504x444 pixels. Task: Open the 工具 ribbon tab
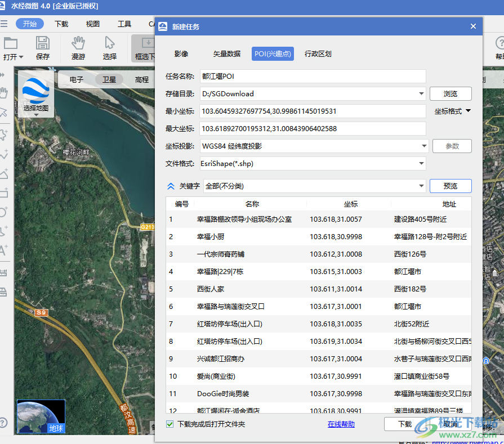click(x=124, y=24)
